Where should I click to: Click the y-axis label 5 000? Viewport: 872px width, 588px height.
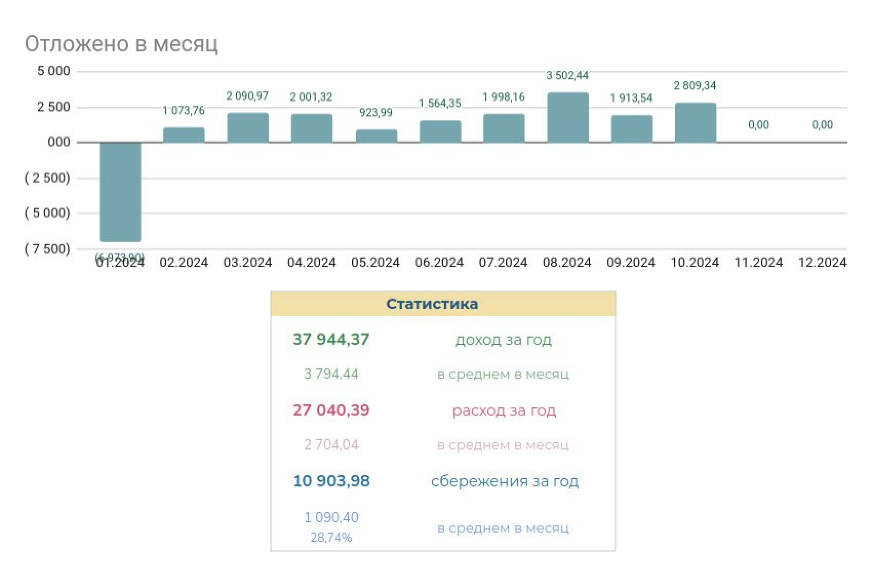(54, 71)
